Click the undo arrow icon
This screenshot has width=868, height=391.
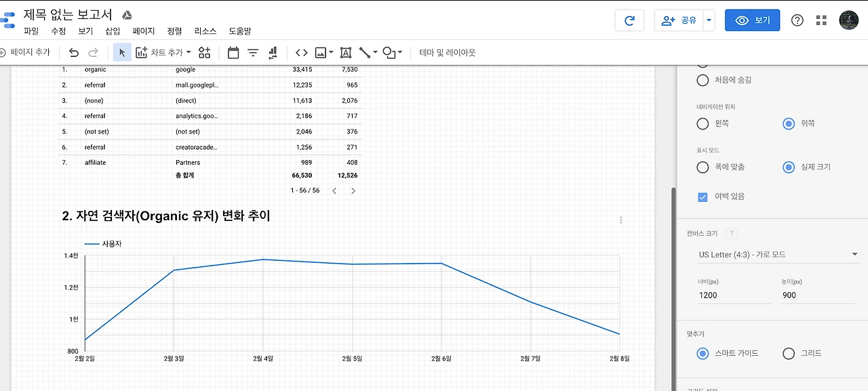pos(74,52)
